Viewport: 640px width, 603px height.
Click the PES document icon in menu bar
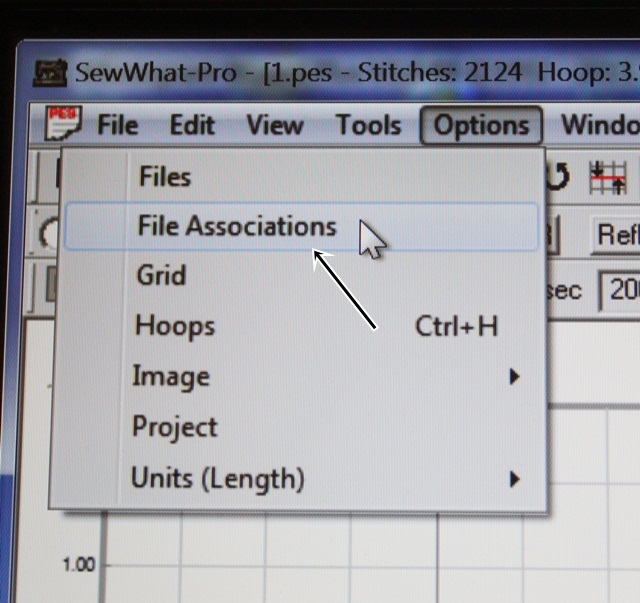coord(65,125)
